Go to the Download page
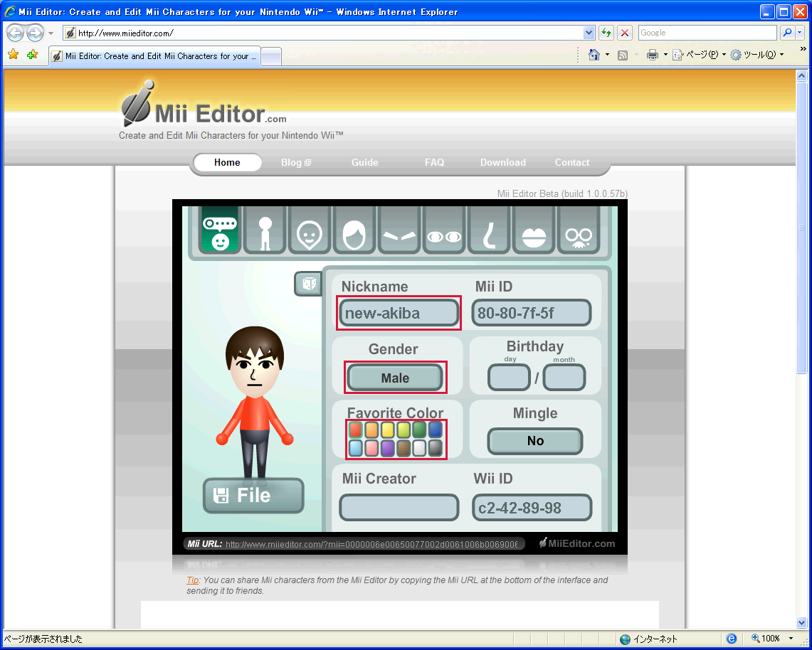The image size is (812, 650). pyautogui.click(x=503, y=162)
